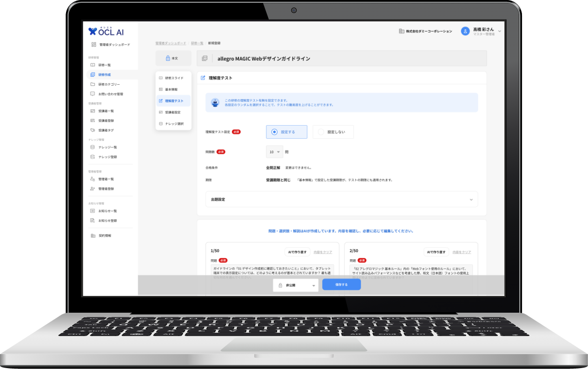Switch to the 研修スライド tab

(174, 78)
